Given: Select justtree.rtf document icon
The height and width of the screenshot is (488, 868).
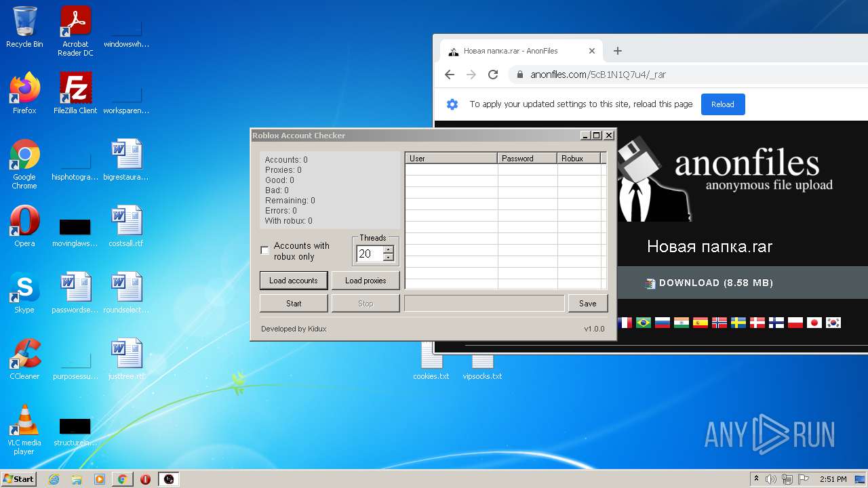Looking at the screenshot, I should click(x=126, y=359).
